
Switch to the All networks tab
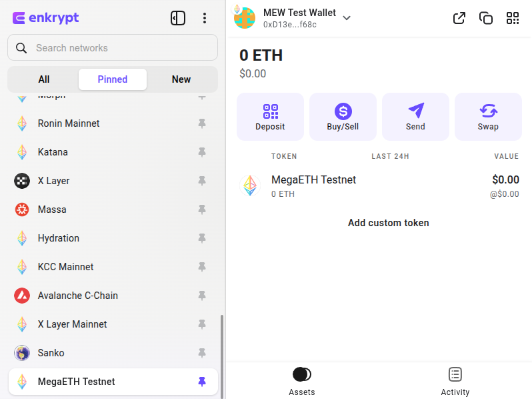(x=44, y=79)
